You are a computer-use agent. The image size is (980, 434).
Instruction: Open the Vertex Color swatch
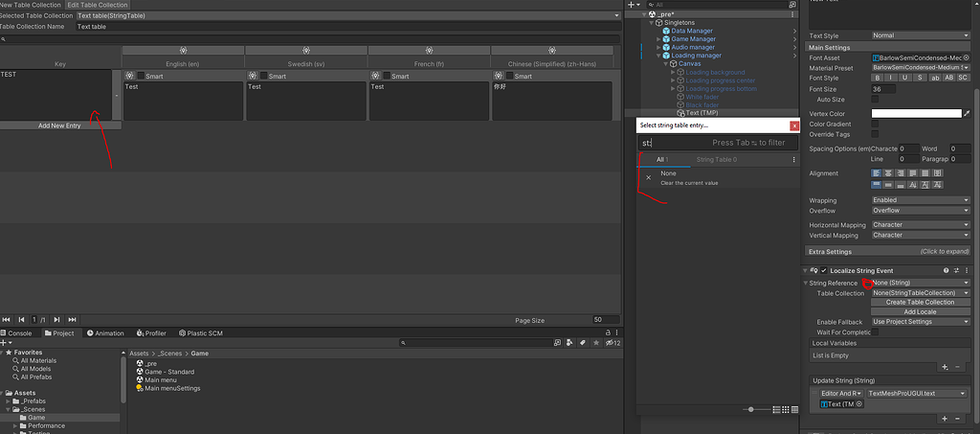pyautogui.click(x=916, y=113)
